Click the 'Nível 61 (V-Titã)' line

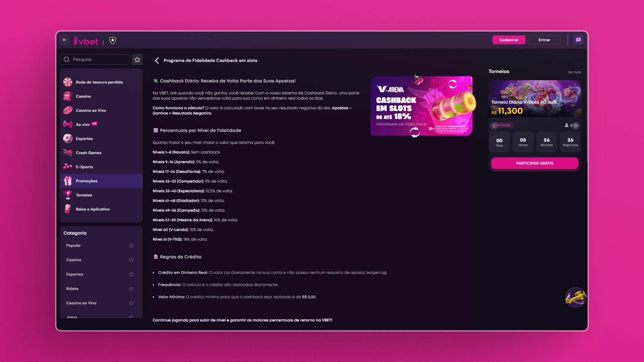pos(180,239)
